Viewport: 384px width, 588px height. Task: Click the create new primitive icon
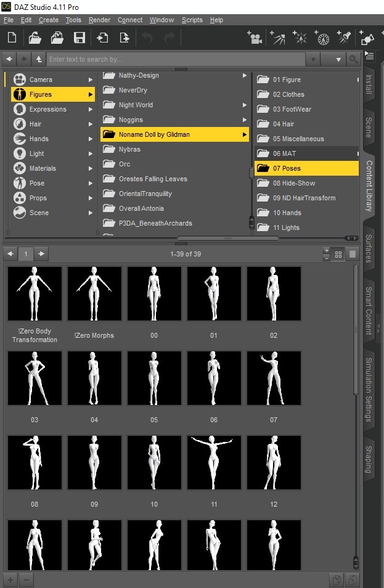pyautogui.click(x=367, y=38)
